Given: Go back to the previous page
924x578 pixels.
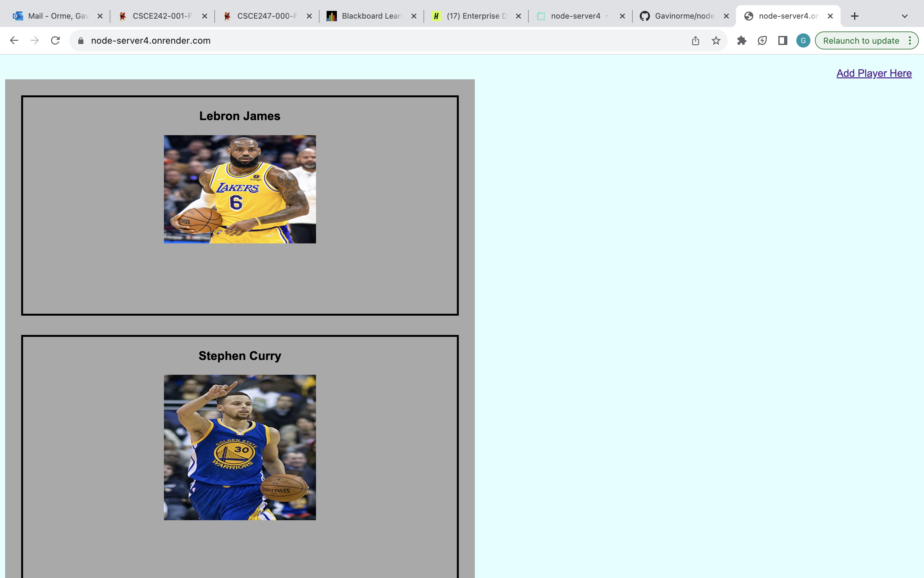Looking at the screenshot, I should coord(14,40).
